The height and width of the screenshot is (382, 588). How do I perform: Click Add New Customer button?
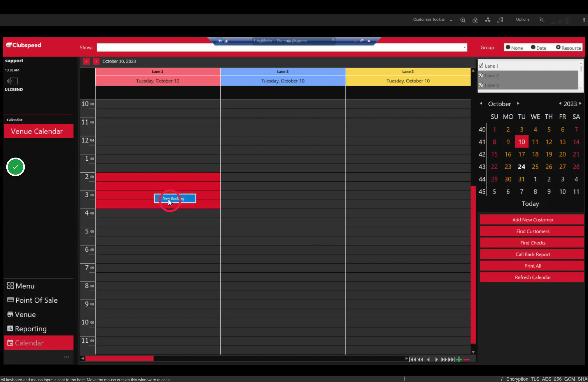532,220
